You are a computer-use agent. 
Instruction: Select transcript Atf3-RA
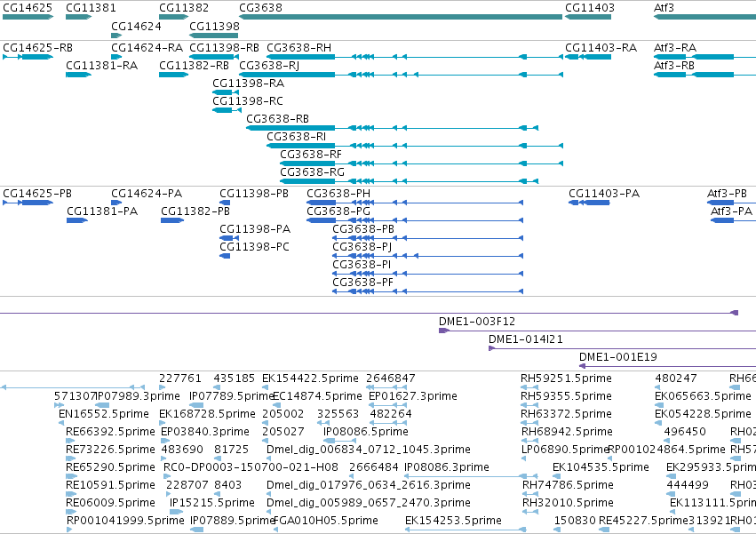tap(704, 57)
